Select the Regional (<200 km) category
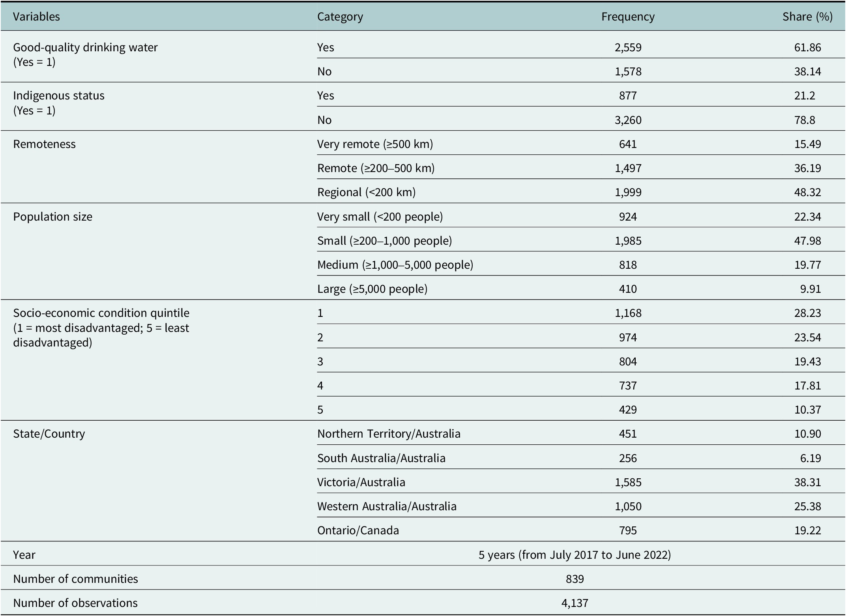Image resolution: width=846 pixels, height=616 pixels. [366, 192]
